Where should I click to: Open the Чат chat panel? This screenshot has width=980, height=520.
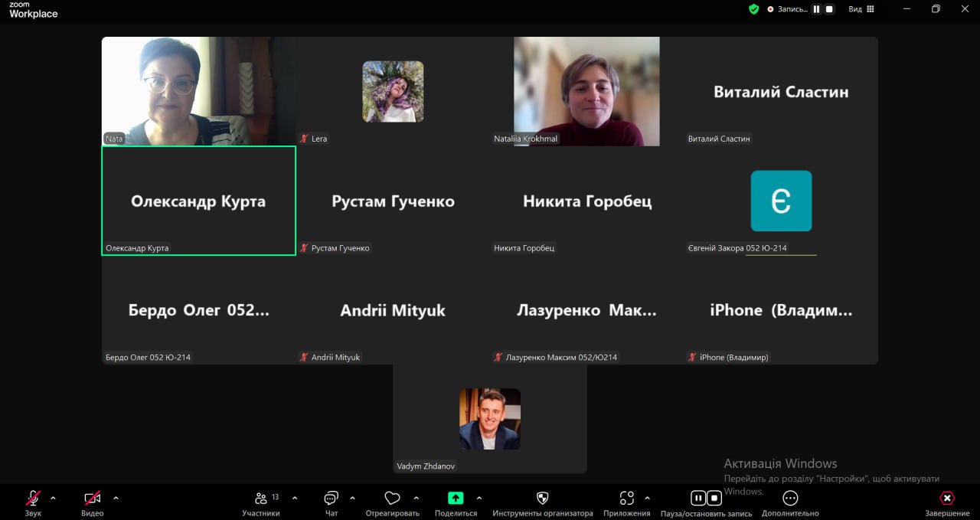pyautogui.click(x=331, y=499)
